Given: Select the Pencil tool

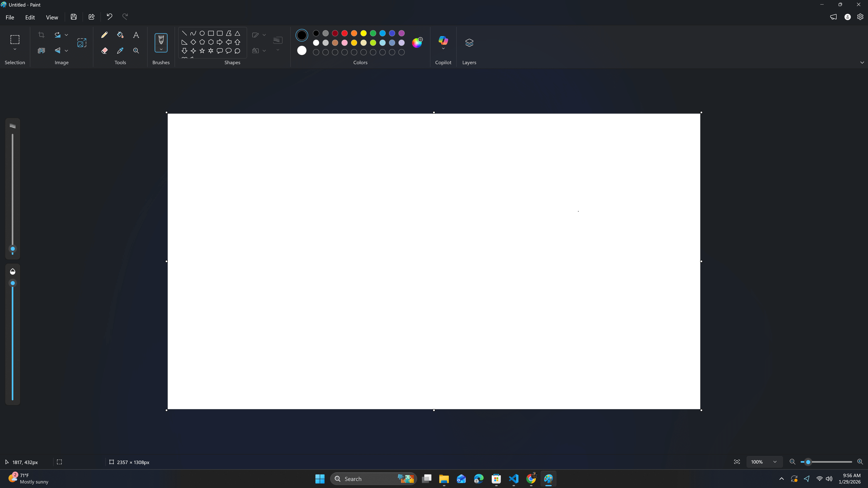Looking at the screenshot, I should [104, 35].
